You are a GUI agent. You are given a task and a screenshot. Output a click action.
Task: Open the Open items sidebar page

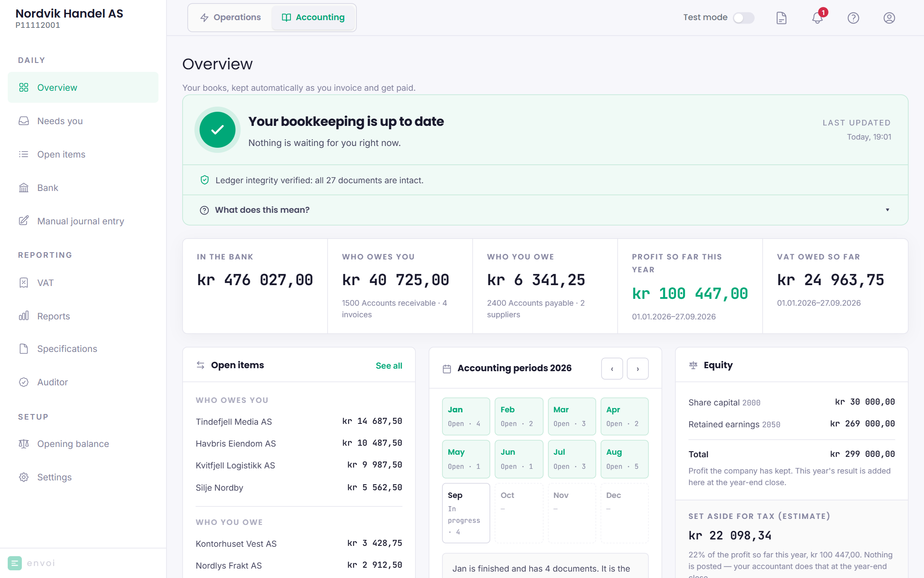point(83,154)
